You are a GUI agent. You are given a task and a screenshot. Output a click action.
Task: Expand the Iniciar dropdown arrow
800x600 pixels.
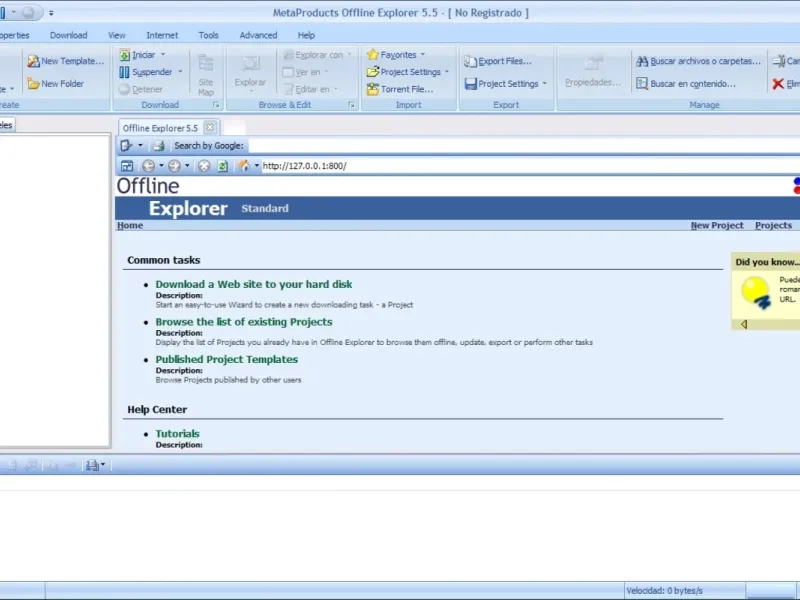[x=163, y=55]
